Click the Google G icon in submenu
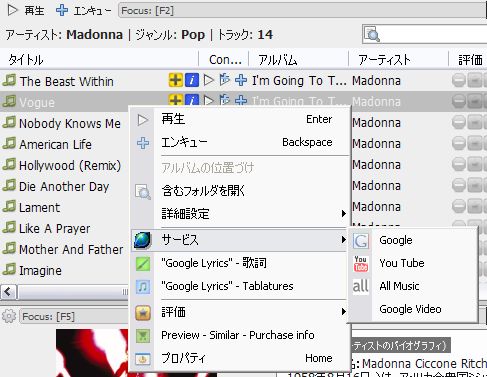Image resolution: width=487 pixels, height=377 pixels. pos(361,241)
